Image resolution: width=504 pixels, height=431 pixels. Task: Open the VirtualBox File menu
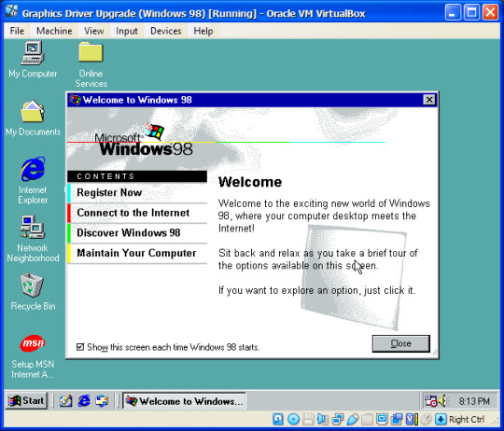17,31
